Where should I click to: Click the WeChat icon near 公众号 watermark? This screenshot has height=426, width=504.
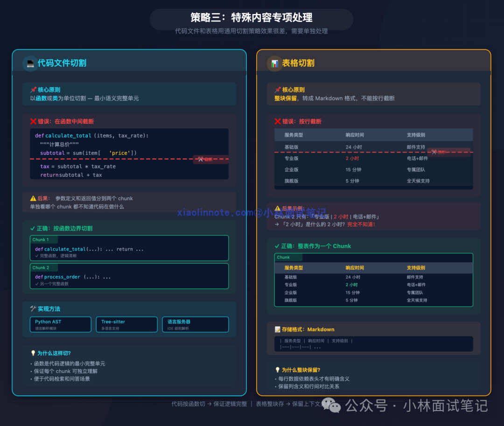pyautogui.click(x=331, y=407)
